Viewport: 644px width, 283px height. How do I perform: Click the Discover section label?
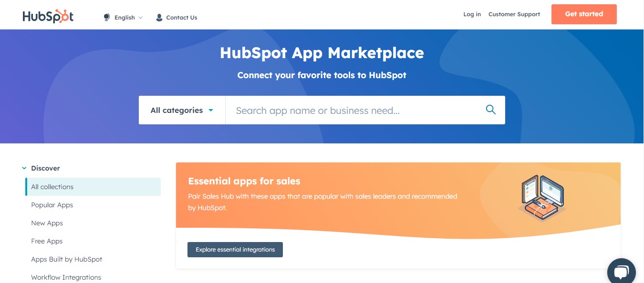[45, 168]
